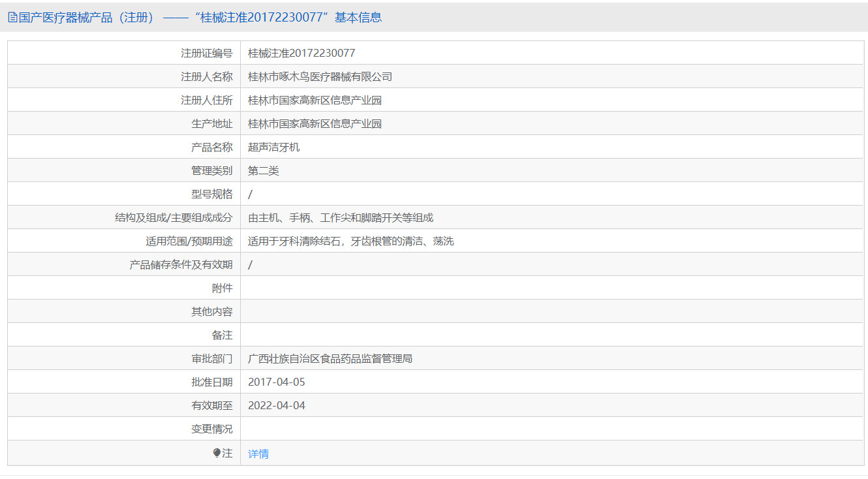Select approval date 2017-04-05
The width and height of the screenshot is (868, 479).
coord(277,382)
